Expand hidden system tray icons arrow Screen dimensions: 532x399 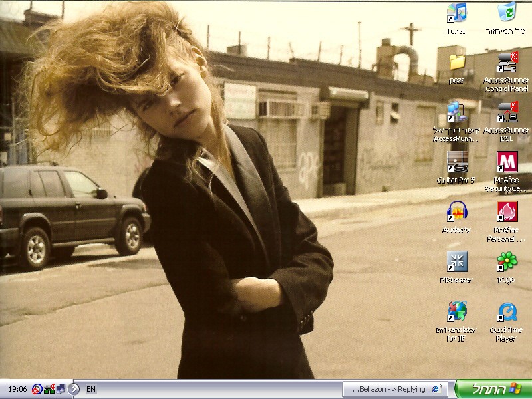[x=74, y=389]
